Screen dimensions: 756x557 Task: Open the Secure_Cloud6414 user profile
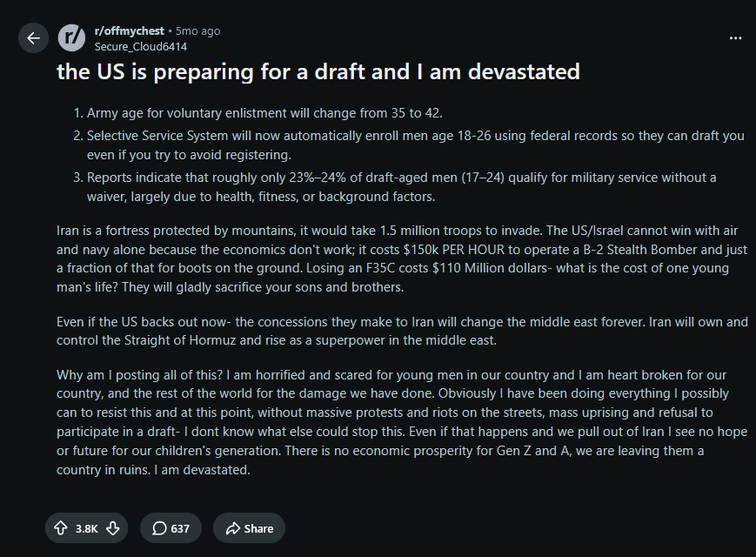coord(141,46)
